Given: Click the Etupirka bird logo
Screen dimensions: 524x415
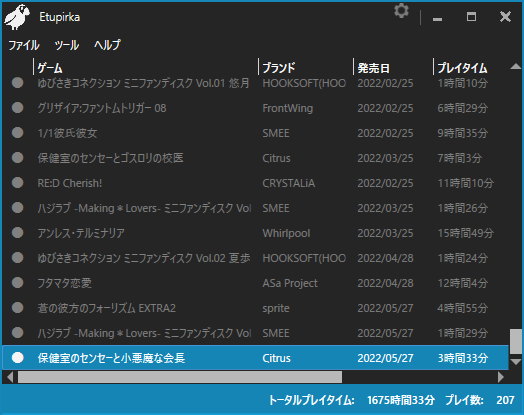Looking at the screenshot, I should click(x=17, y=17).
